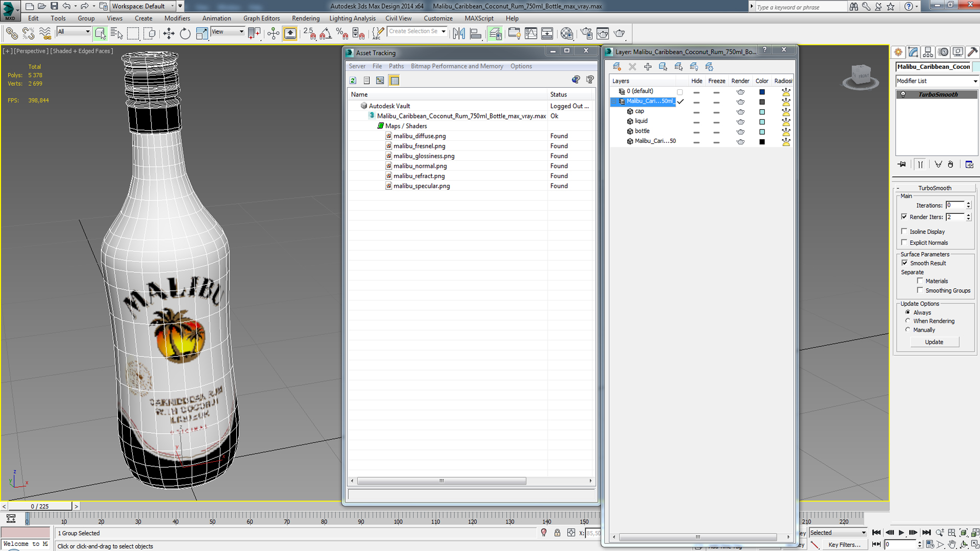The width and height of the screenshot is (980, 551).
Task: Open reference coordinate View dropdown
Action: coord(228,32)
